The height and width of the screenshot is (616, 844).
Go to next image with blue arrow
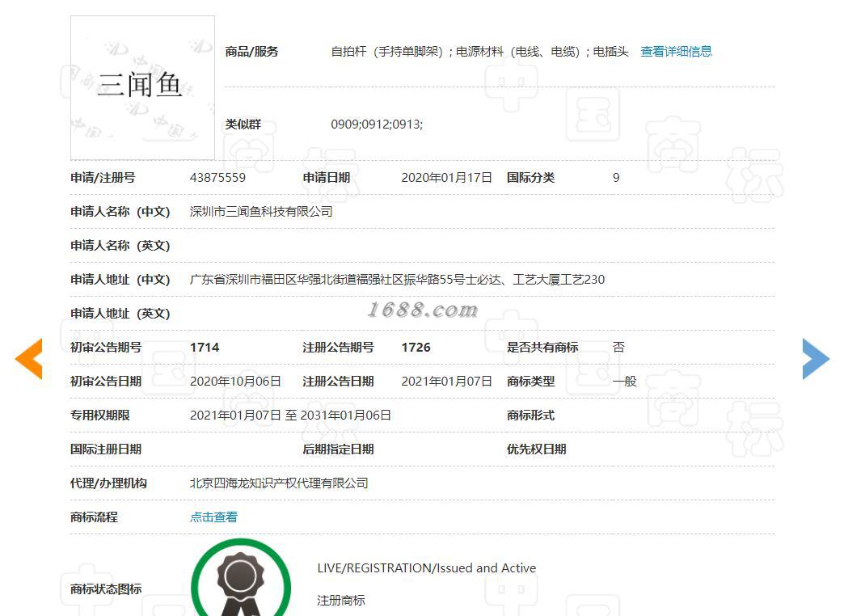pyautogui.click(x=816, y=359)
